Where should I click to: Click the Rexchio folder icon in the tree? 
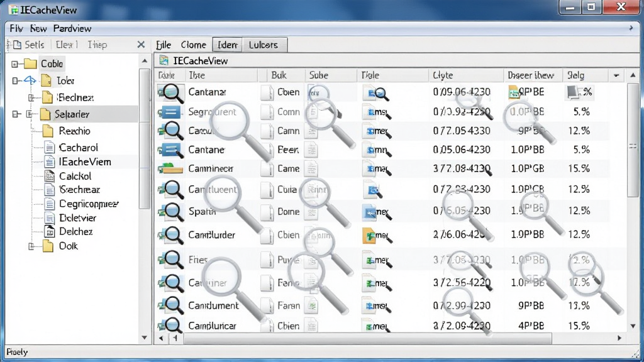[x=48, y=131]
